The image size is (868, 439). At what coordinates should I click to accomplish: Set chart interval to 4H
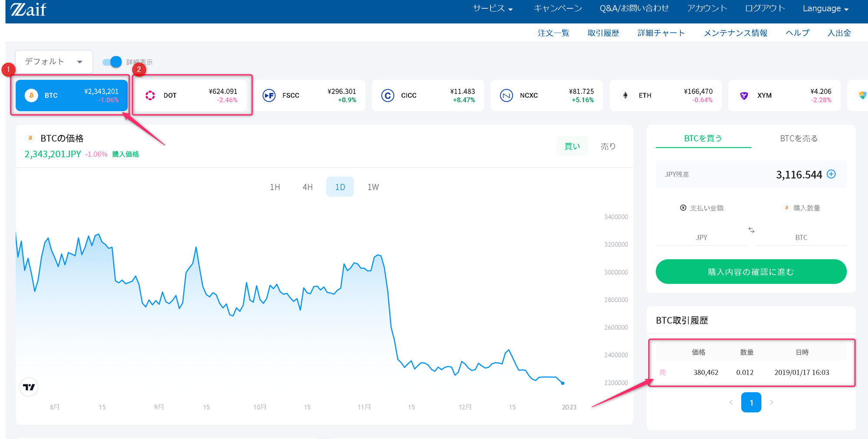tap(308, 187)
